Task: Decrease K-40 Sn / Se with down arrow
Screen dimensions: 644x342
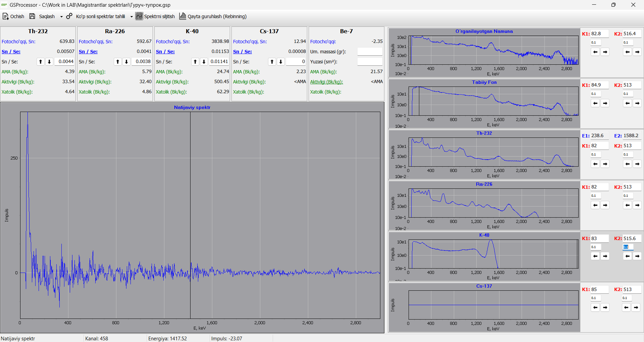Action: [204, 62]
